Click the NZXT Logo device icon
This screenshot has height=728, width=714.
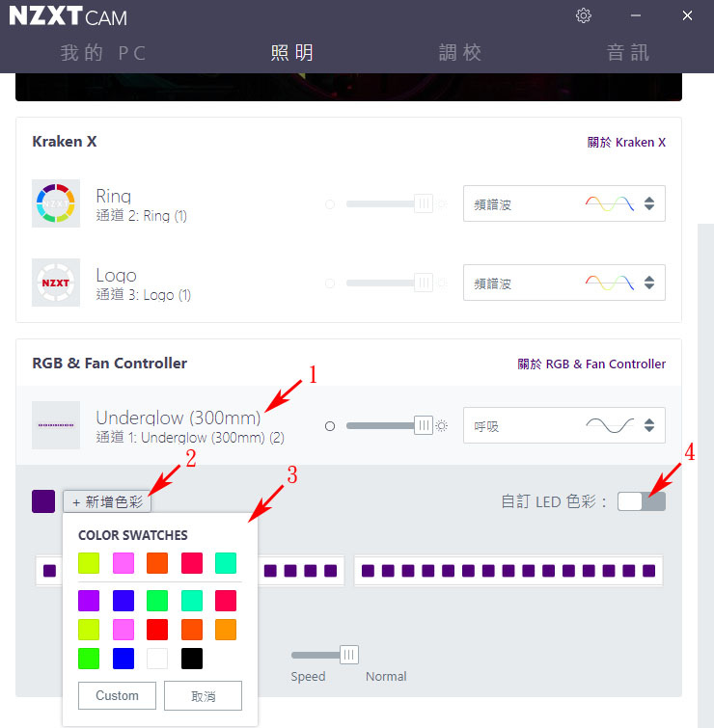pos(56,283)
